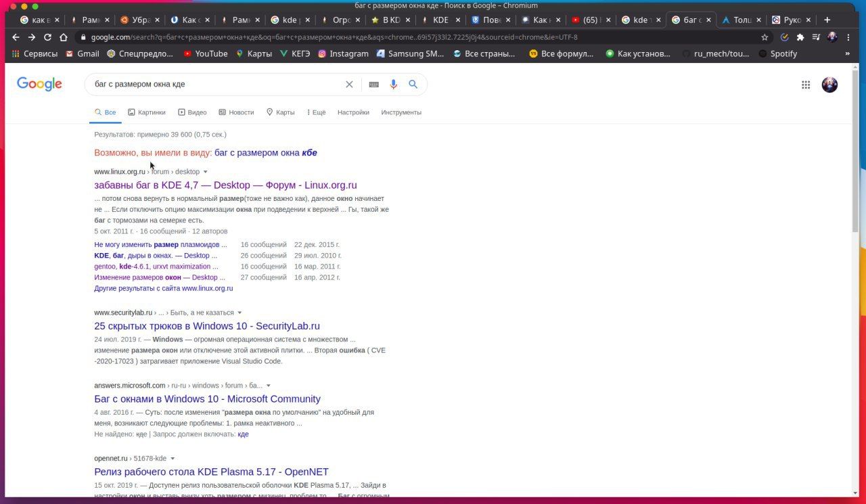The image size is (866, 504).
Task: Switch to the Руко browser tab
Action: coord(792,20)
